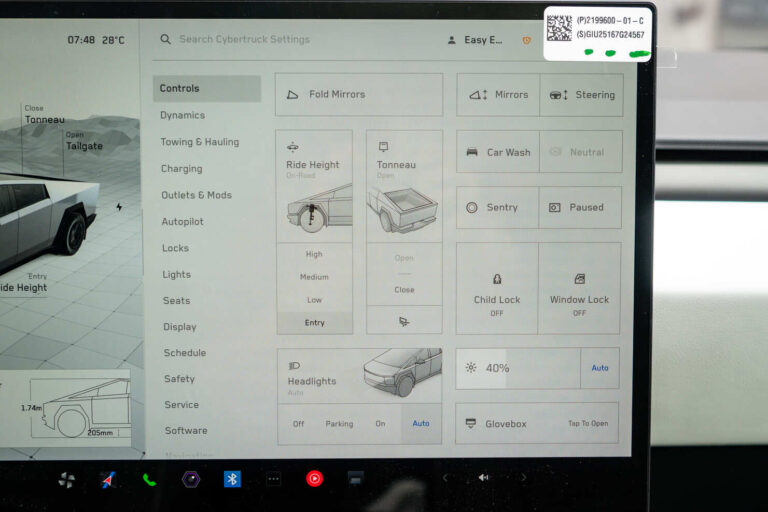Screen dimensions: 768x512
Task: Open climate fan icon in bottom bar
Action: point(67,480)
